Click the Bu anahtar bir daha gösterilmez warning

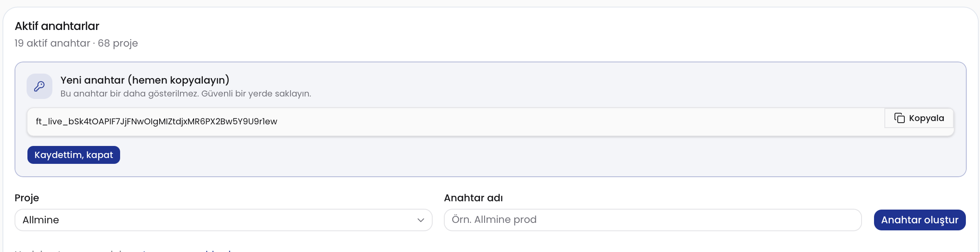pos(186,94)
